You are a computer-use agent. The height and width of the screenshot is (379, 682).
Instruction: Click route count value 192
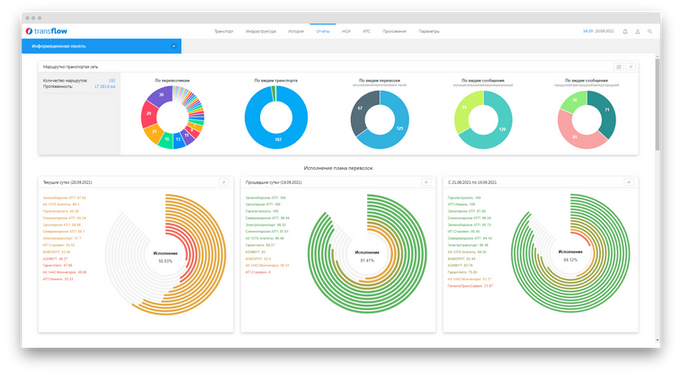click(x=112, y=80)
